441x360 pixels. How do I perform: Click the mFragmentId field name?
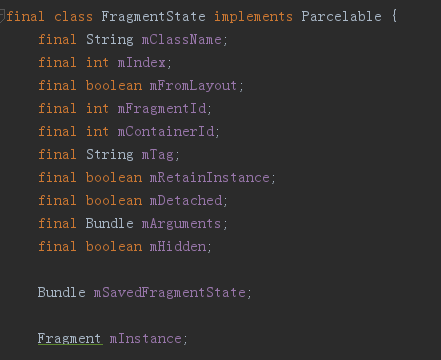162,109
